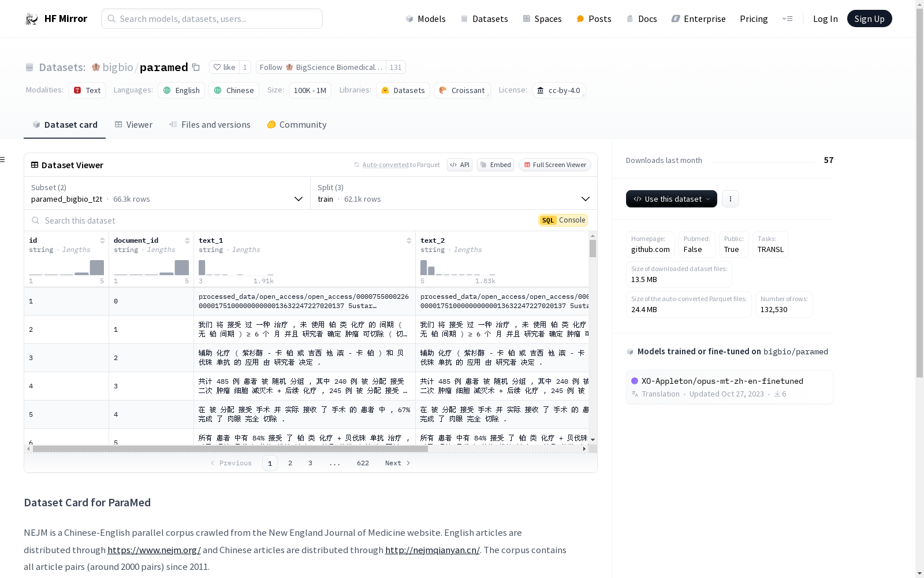Open Docs in the top navigation

642,18
